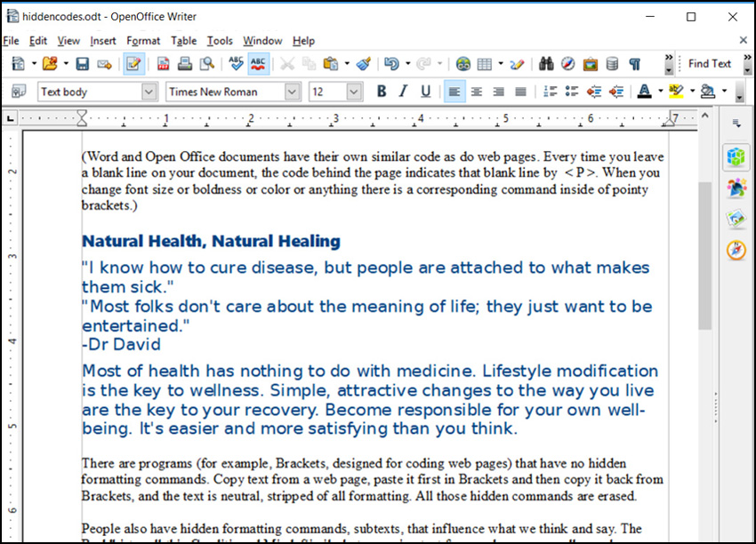Viewport: 756px width, 544px height.
Task: Open the Tools menu
Action: click(x=220, y=41)
